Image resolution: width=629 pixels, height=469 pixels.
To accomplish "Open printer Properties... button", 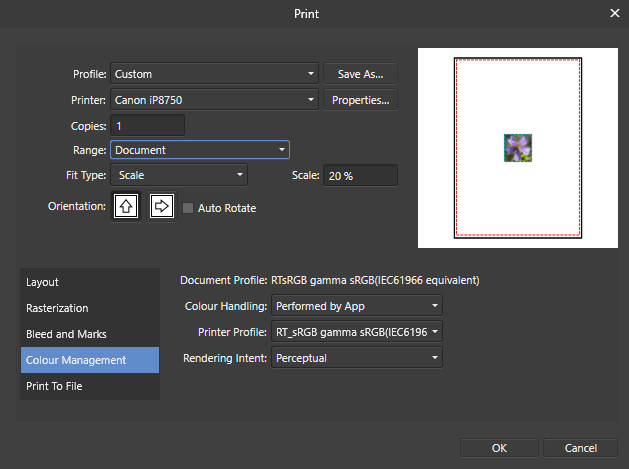I will [360, 100].
